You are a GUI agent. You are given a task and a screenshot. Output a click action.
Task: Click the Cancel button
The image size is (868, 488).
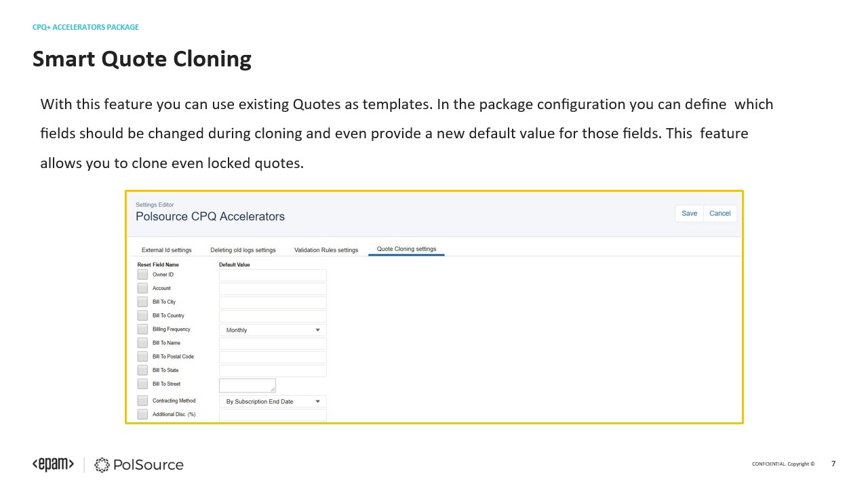coord(719,213)
